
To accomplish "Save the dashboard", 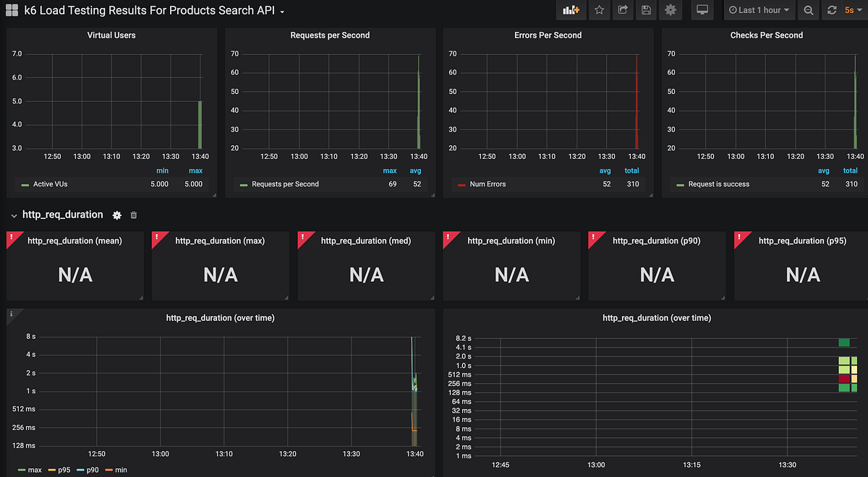I will pyautogui.click(x=646, y=10).
